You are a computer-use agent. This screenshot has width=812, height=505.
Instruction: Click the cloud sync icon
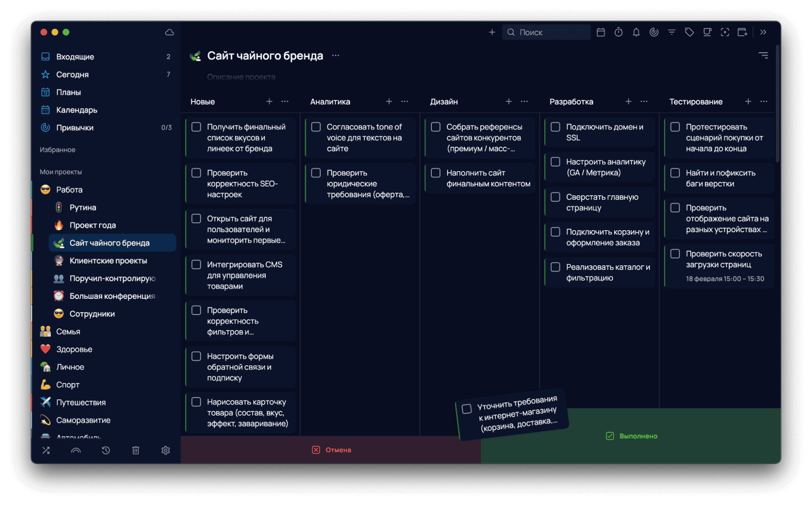[x=169, y=32]
